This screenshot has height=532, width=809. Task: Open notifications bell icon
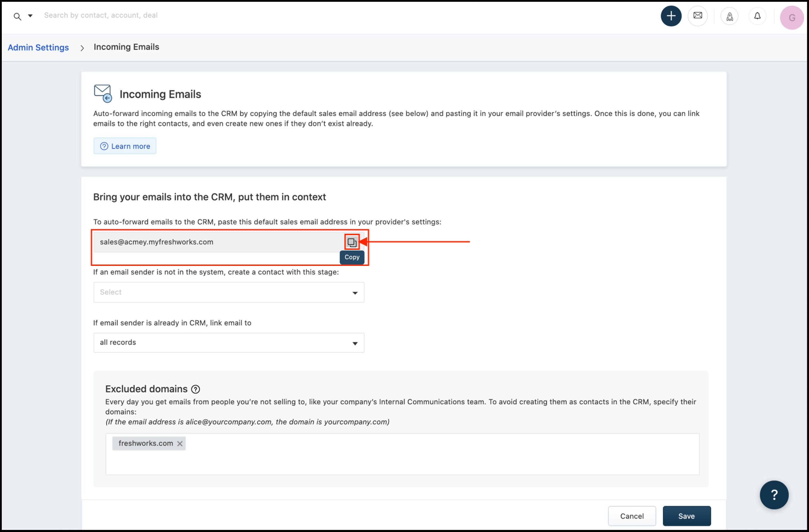click(x=757, y=16)
